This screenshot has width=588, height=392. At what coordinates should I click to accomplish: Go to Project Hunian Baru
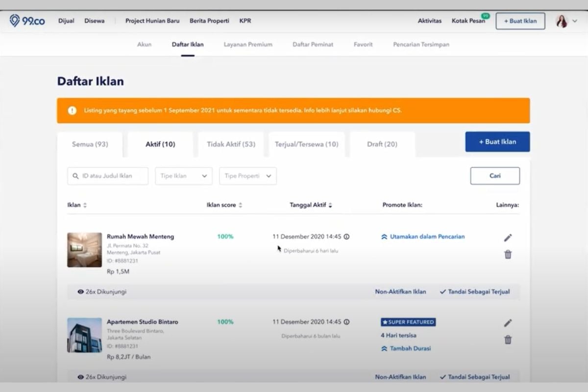152,21
